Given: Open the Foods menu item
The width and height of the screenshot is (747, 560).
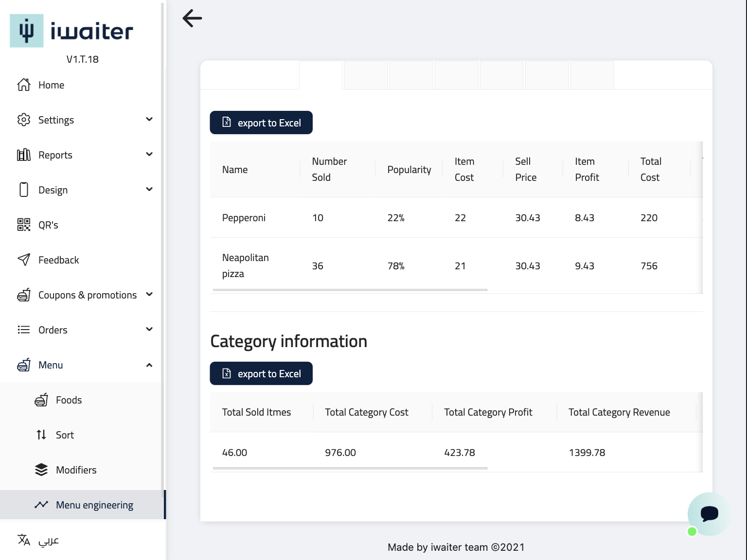Looking at the screenshot, I should [69, 400].
